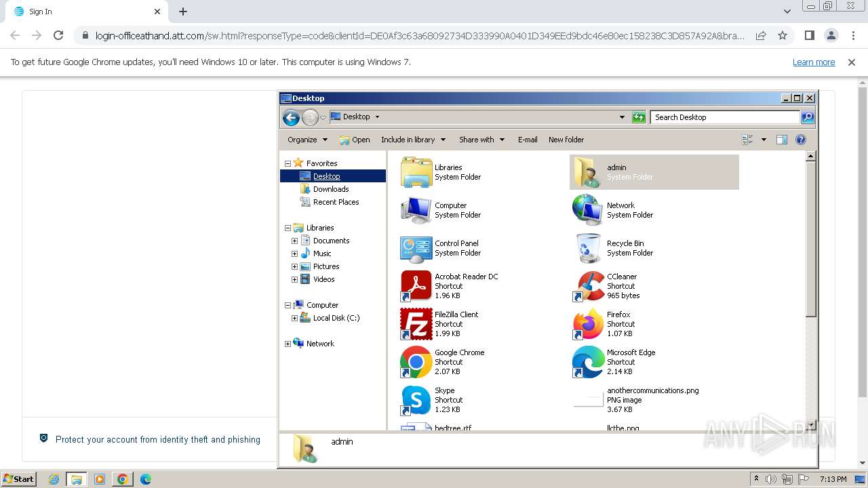Image resolution: width=868 pixels, height=488 pixels.
Task: Click Open in Explorer toolbar
Action: [x=355, y=140]
